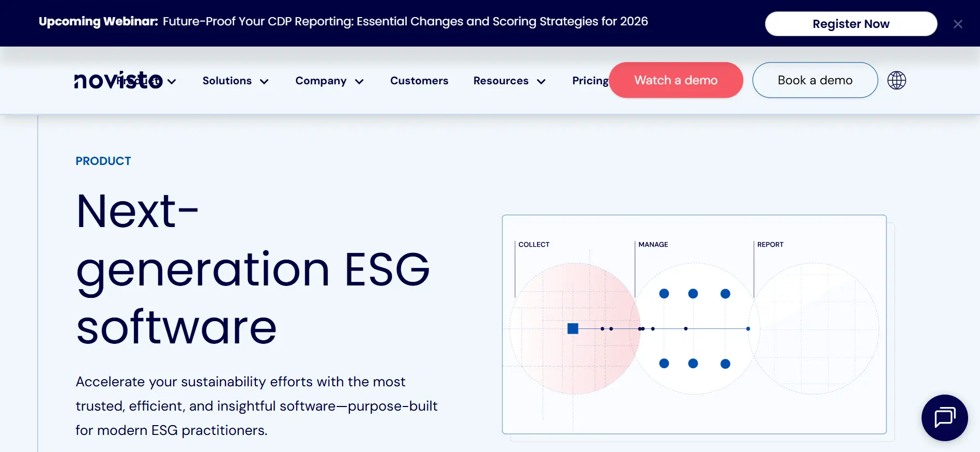Click the MANAGE stage label

pyautogui.click(x=653, y=245)
